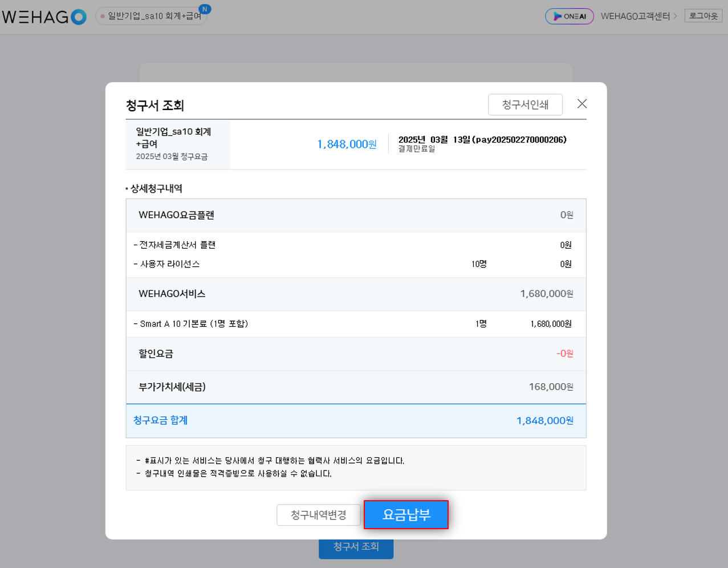The image size is (728, 568).
Task: Open the WEHAGO고객센터 link
Action: pyautogui.click(x=639, y=16)
